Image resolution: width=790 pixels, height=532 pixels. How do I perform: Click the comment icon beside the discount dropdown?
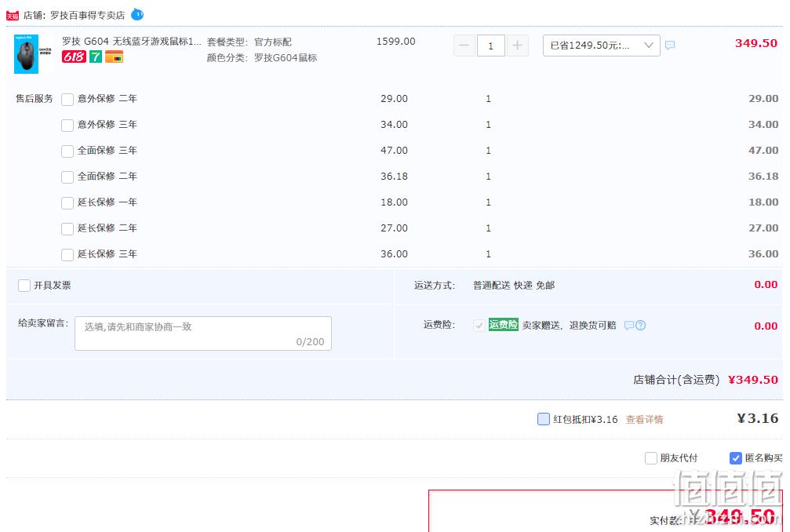[x=670, y=46]
